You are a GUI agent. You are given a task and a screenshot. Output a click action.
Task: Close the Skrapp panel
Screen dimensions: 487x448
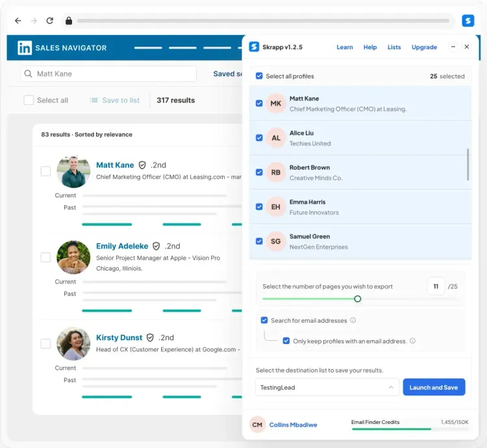tap(466, 47)
